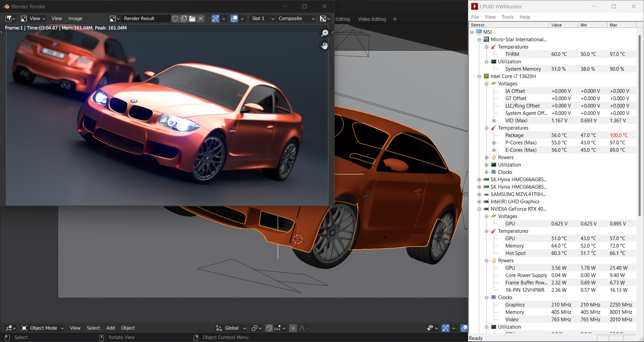Click the zoom magnifier icon in render view
The width and height of the screenshot is (644, 342).
pyautogui.click(x=324, y=33)
